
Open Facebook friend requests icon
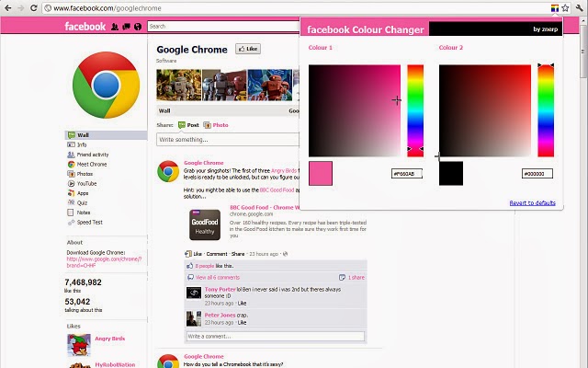(115, 27)
